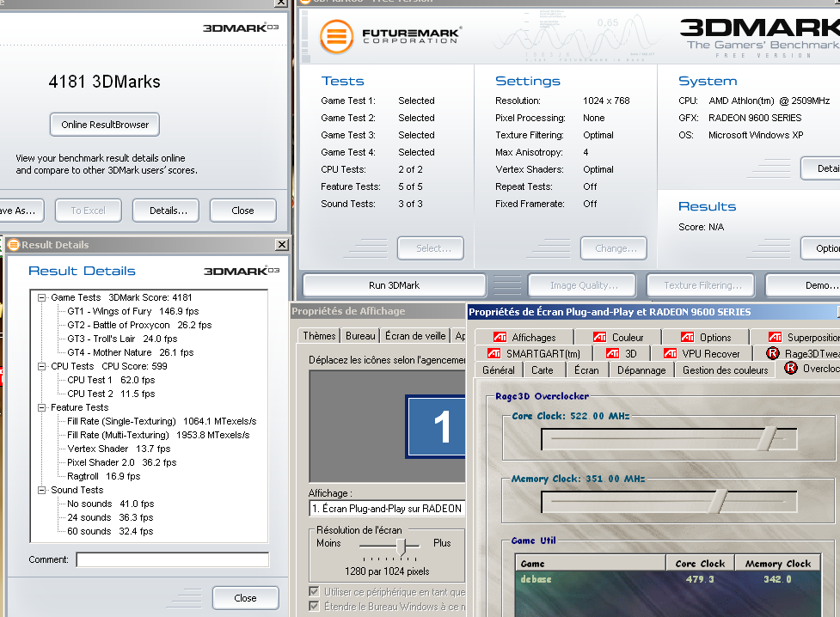This screenshot has width=840, height=617.
Task: Click the To Excel button
Action: 89,211
